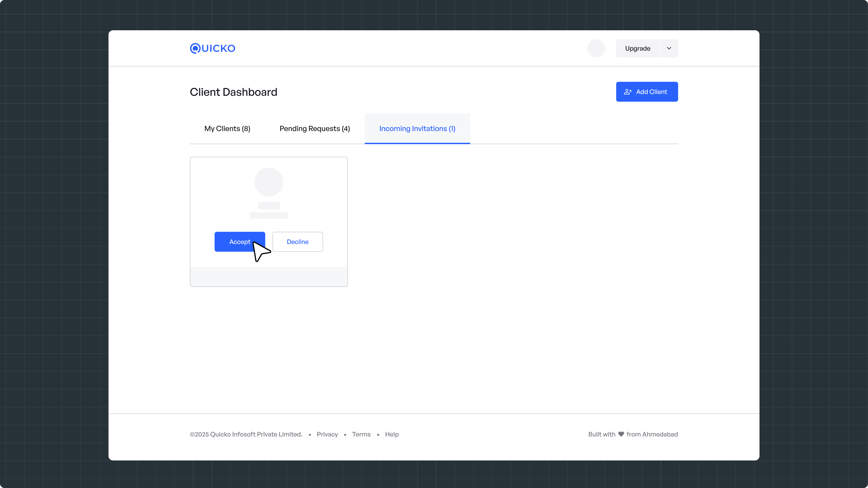Click the Upgrade button
868x488 pixels.
coord(637,48)
